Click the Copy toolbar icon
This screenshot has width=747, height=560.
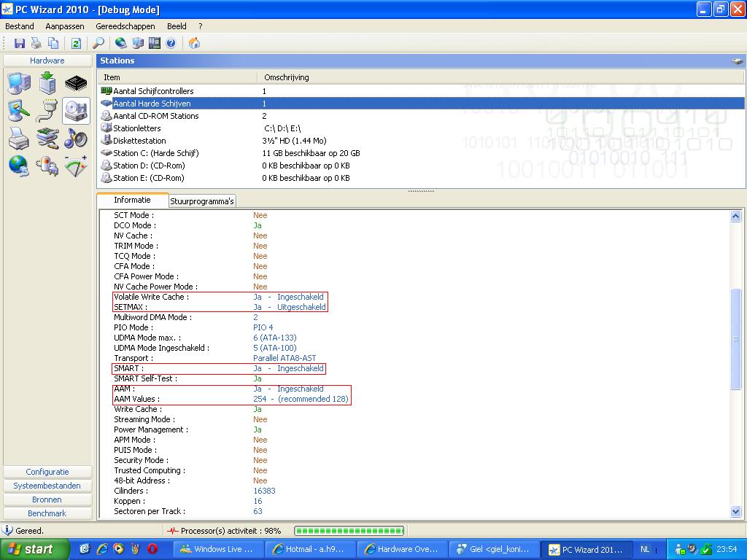coord(53,43)
